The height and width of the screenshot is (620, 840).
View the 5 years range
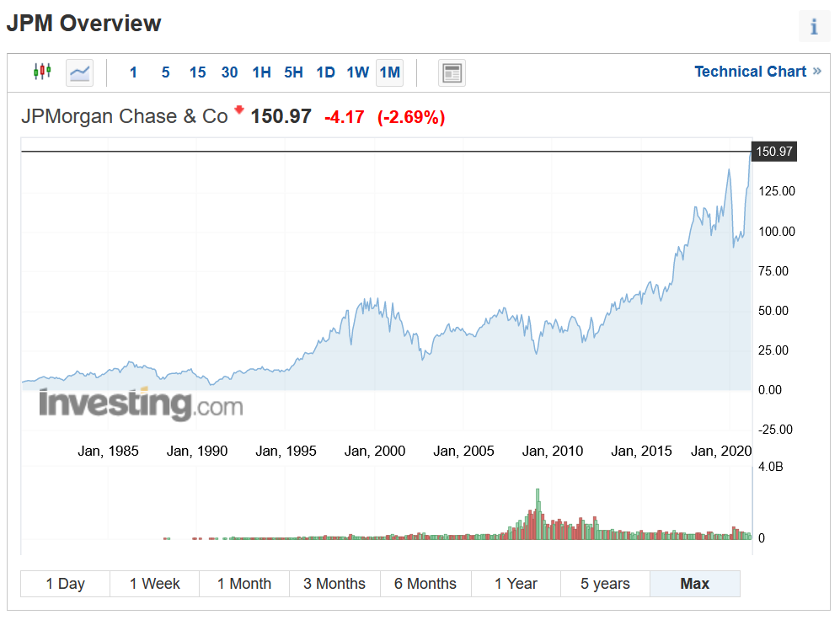[606, 584]
